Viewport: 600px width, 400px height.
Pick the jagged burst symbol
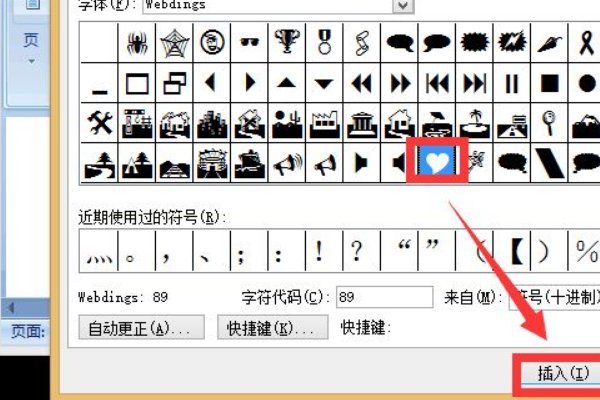click(x=474, y=42)
